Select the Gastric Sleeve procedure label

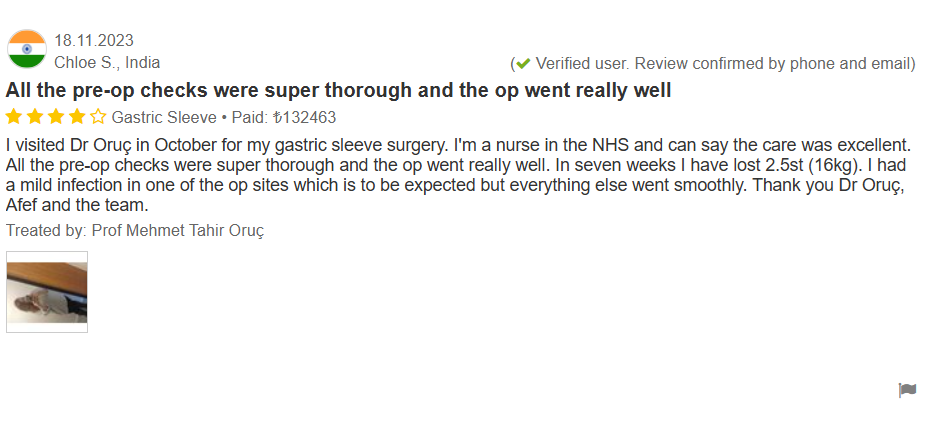coord(164,117)
